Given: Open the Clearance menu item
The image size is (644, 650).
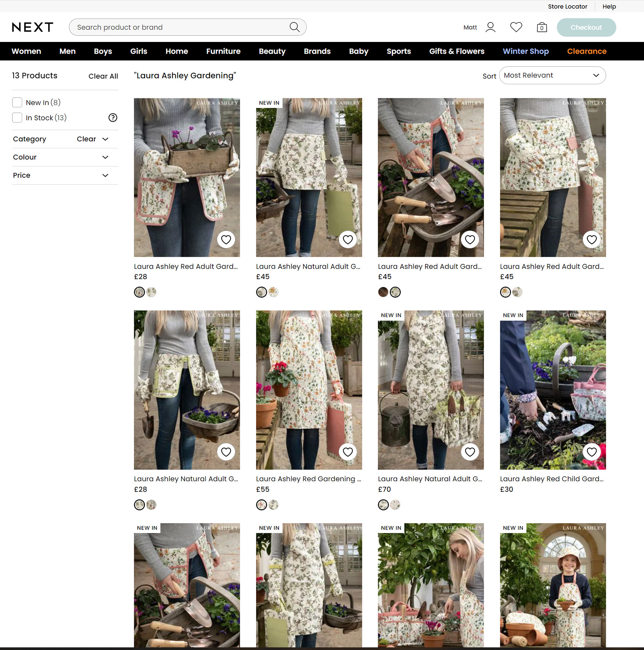Looking at the screenshot, I should coord(587,51).
